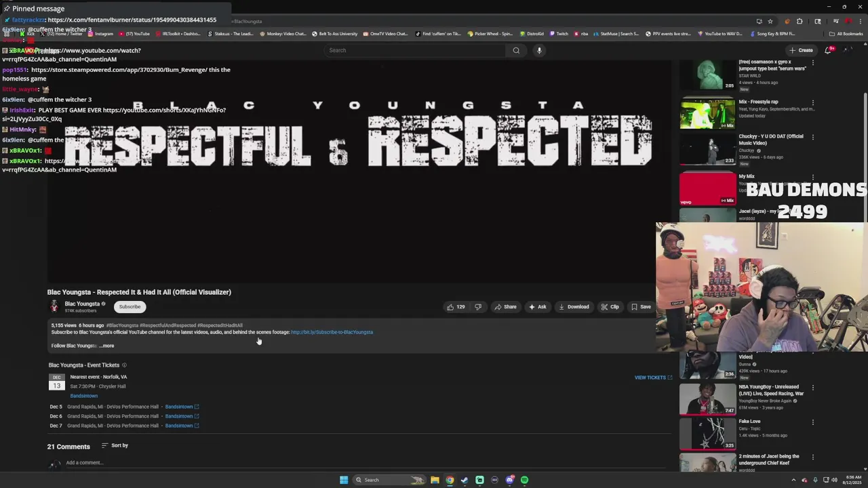Open File Explorer from the taskbar
868x488 pixels.
coord(435,480)
